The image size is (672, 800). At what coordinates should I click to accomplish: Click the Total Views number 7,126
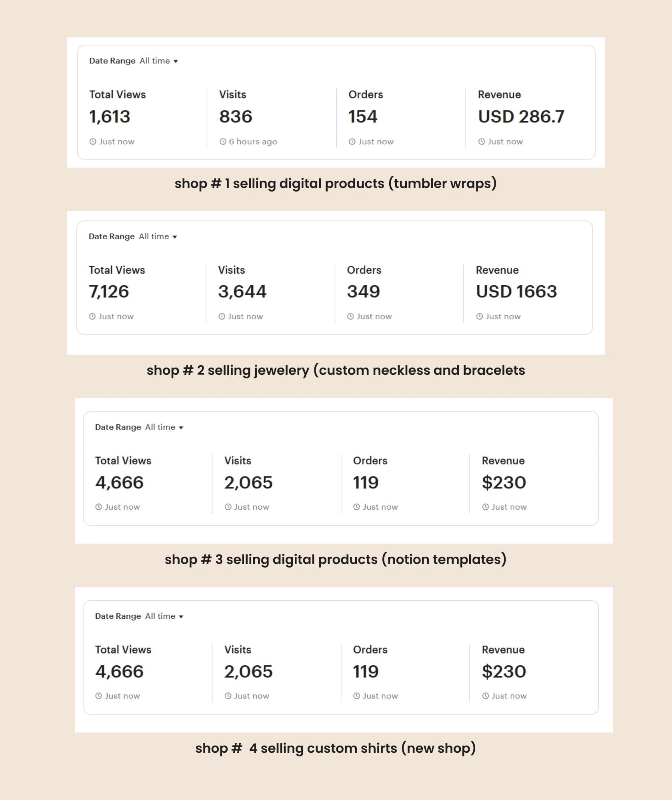109,292
